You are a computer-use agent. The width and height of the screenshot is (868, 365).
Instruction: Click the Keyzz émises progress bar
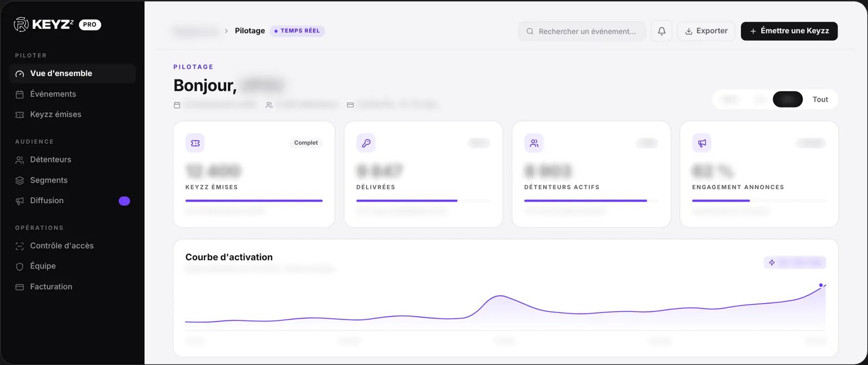tap(254, 201)
